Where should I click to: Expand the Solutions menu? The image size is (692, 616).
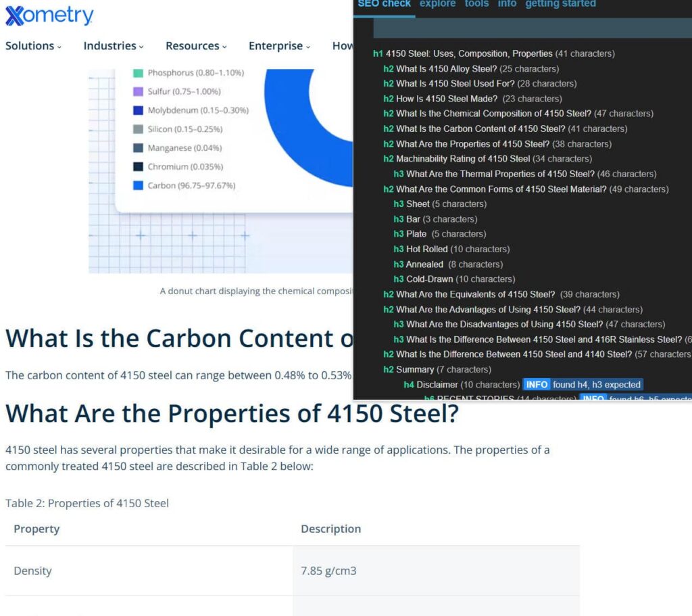33,46
